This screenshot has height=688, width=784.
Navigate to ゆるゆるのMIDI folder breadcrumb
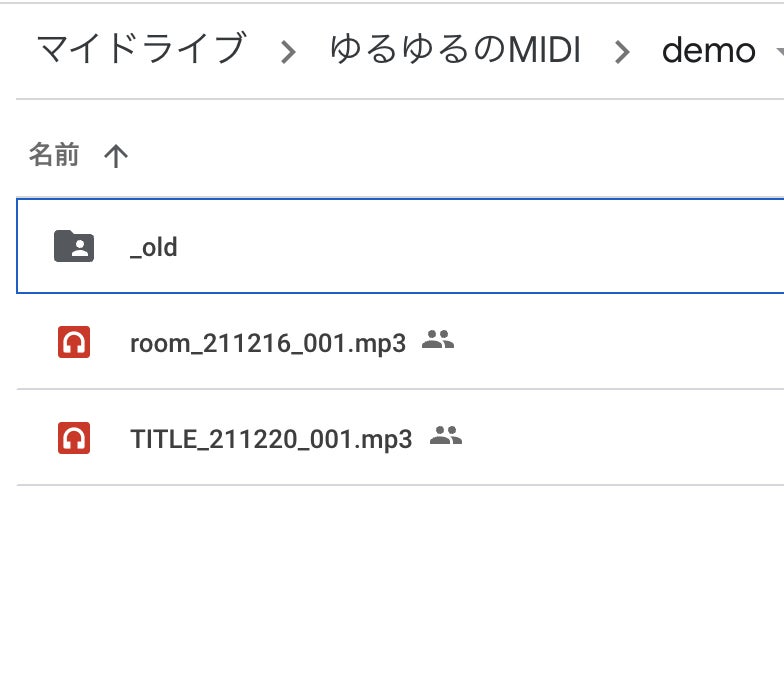455,49
